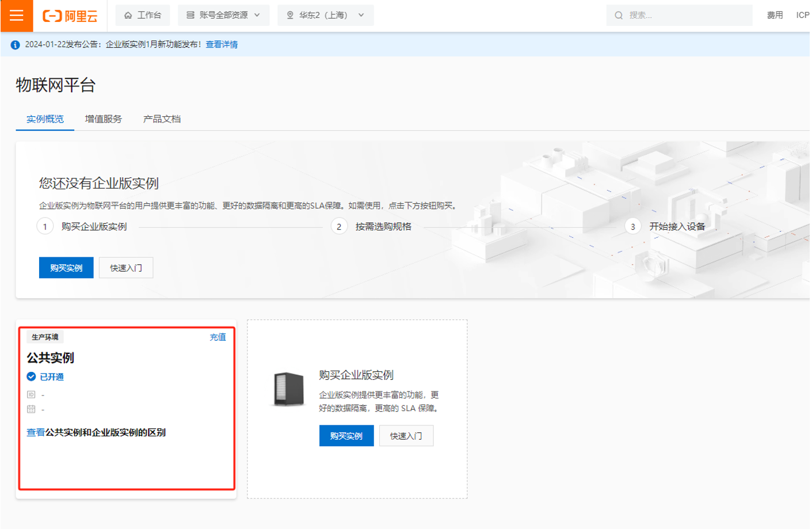Switch to the 产品文档 tab
This screenshot has height=529, width=812.
tap(162, 119)
